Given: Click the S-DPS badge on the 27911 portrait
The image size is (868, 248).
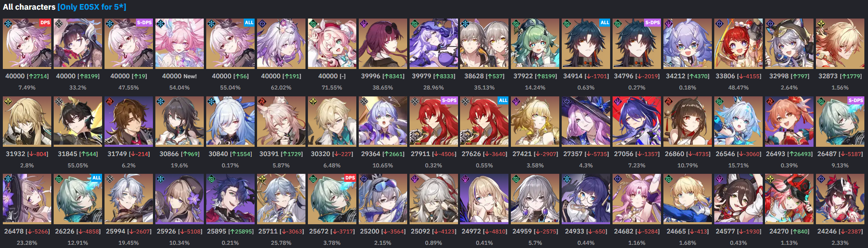Looking at the screenshot, I should tap(449, 100).
